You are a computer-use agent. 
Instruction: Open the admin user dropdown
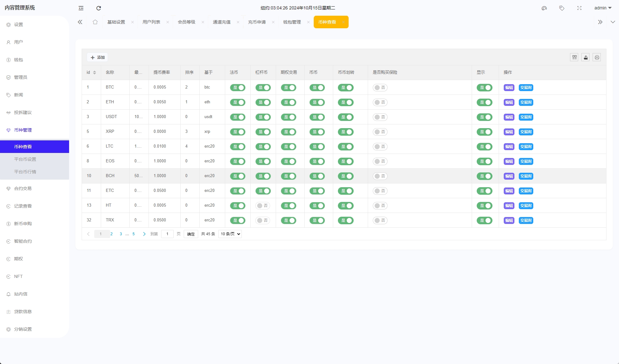click(603, 8)
